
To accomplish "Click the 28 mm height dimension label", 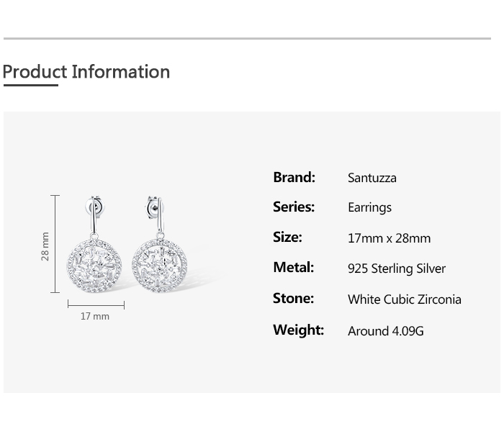I will pos(45,245).
